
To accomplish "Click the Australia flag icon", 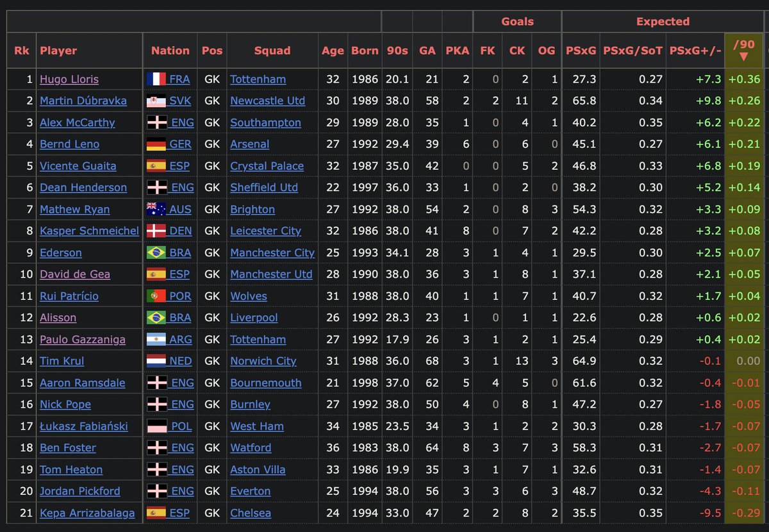I will tap(156, 210).
